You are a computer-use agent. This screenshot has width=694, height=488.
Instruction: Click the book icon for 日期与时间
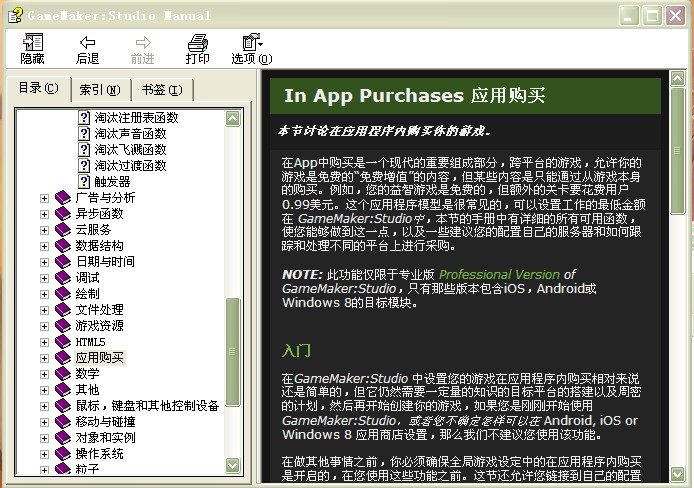click(x=63, y=261)
